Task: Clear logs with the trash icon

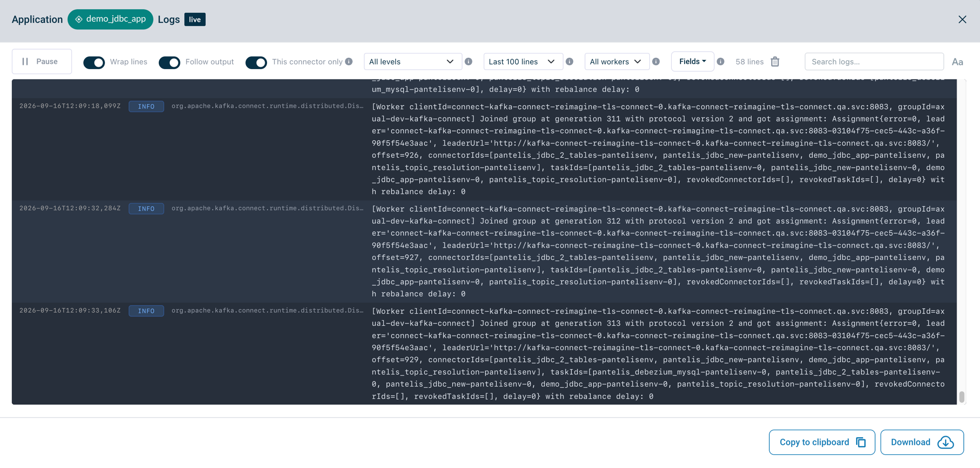Action: click(x=775, y=62)
